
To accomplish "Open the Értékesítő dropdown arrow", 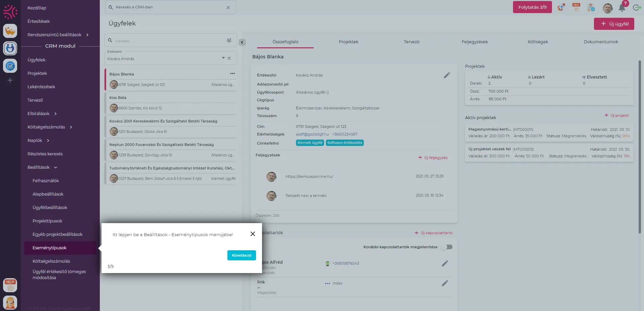I will pyautogui.click(x=223, y=58).
